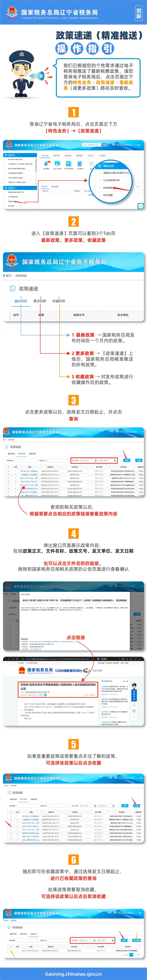This screenshot has width=147, height=980.
Task: Open the 2021-01-01 date picker in step 6
Action: [87, 940]
